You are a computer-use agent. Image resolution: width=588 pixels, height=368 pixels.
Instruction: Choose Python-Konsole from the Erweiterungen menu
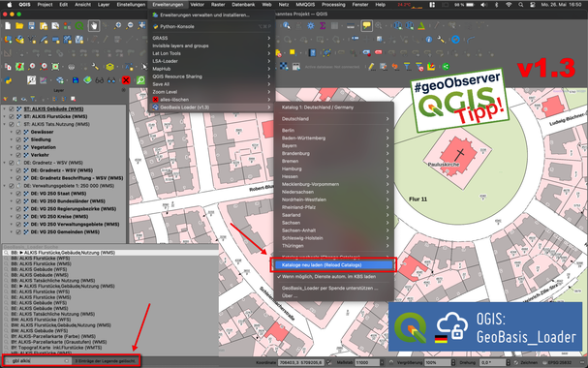pyautogui.click(x=176, y=26)
